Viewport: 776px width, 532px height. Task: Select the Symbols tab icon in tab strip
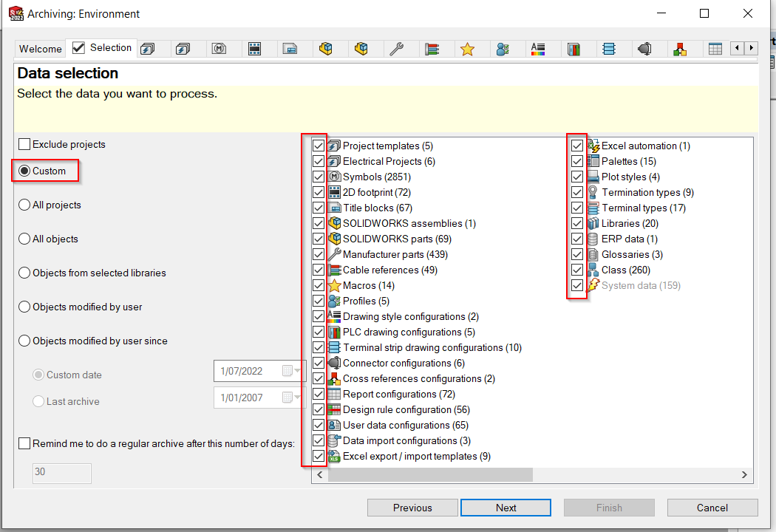[219, 49]
